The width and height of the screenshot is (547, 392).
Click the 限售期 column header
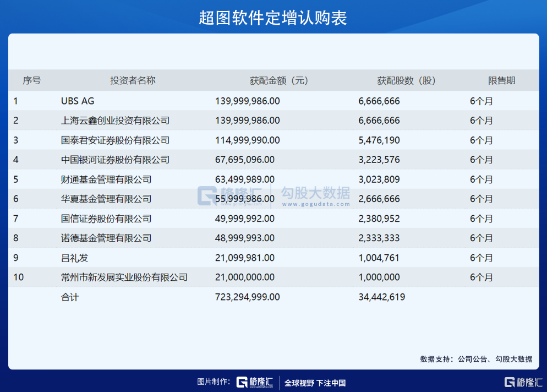click(502, 80)
